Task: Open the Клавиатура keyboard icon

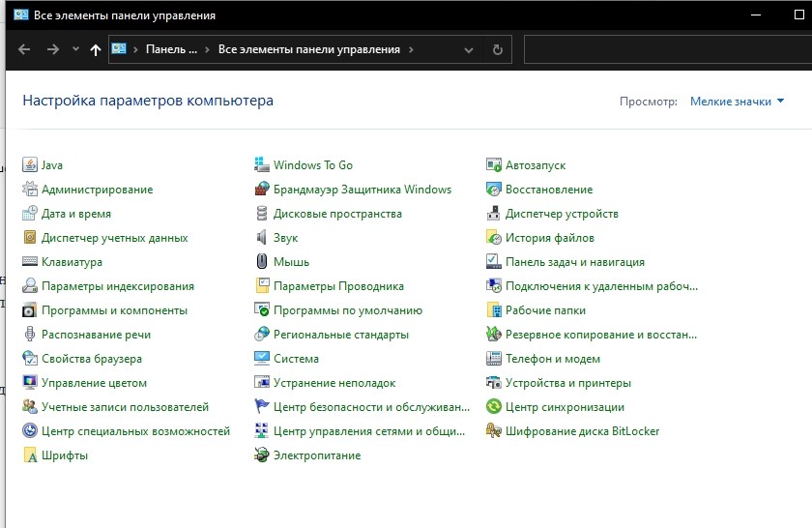Action: click(x=30, y=262)
